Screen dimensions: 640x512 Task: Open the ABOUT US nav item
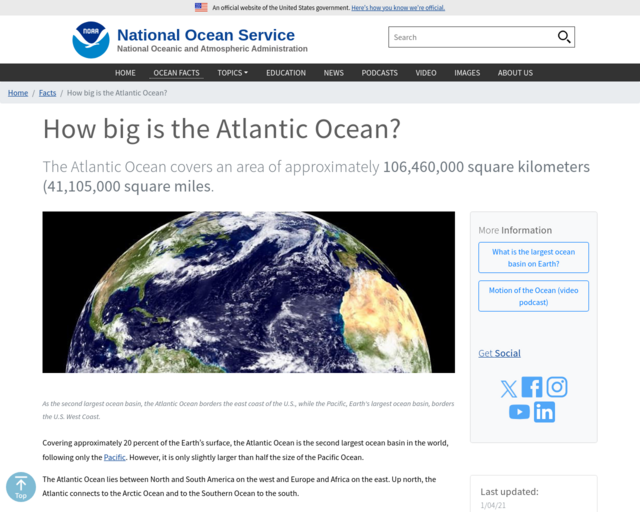[515, 73]
